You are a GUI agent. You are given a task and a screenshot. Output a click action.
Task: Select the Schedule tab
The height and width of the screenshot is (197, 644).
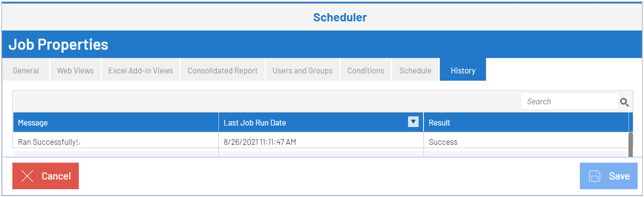pos(415,71)
